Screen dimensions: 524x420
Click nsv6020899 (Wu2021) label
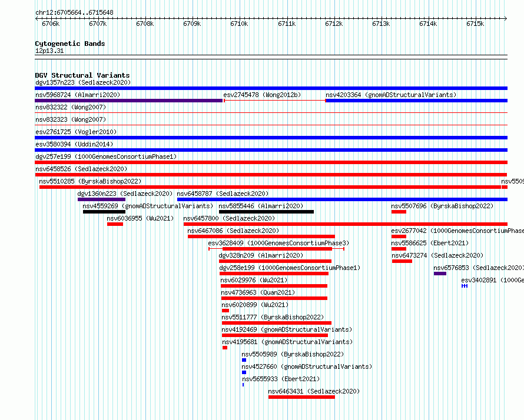pos(255,305)
